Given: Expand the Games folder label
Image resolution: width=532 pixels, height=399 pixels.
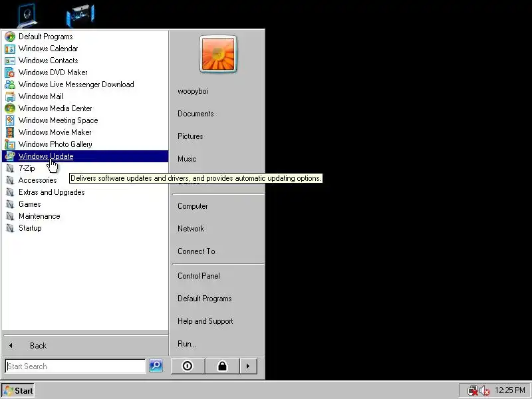Looking at the screenshot, I should click(30, 204).
